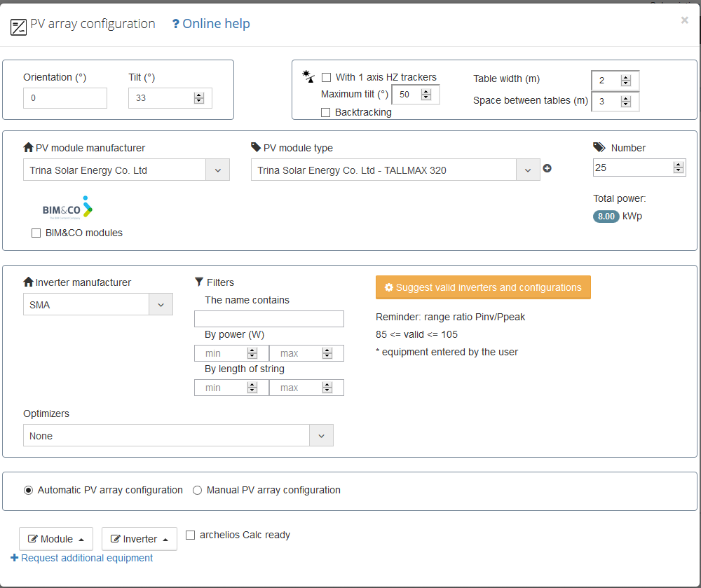
Task: Check the BIM&CO modules checkbox
Action: 36,233
